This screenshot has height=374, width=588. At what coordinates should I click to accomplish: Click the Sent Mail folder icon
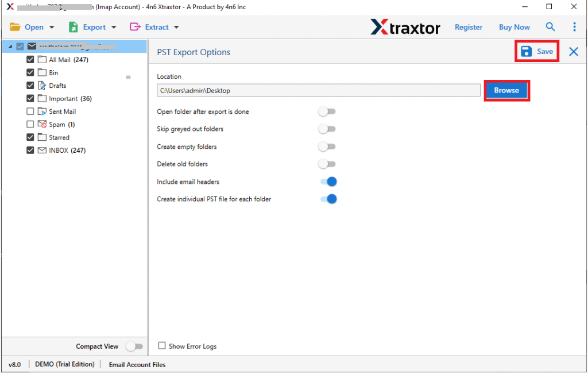[41, 111]
